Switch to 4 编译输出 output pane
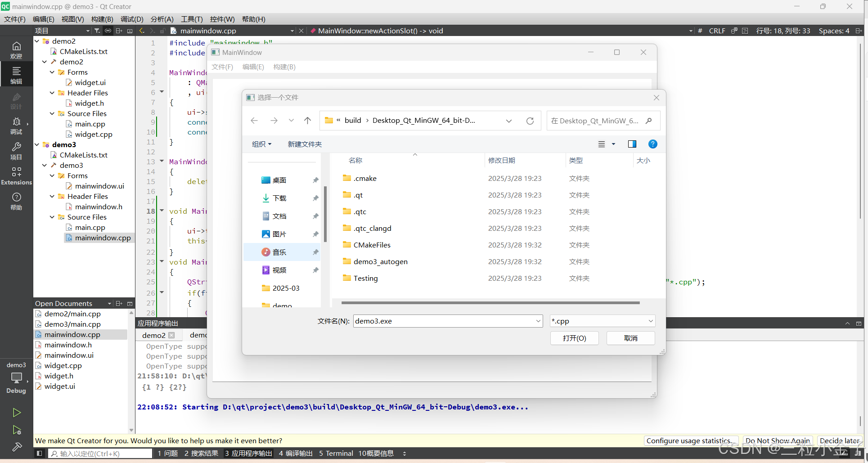868x463 pixels. (x=296, y=454)
